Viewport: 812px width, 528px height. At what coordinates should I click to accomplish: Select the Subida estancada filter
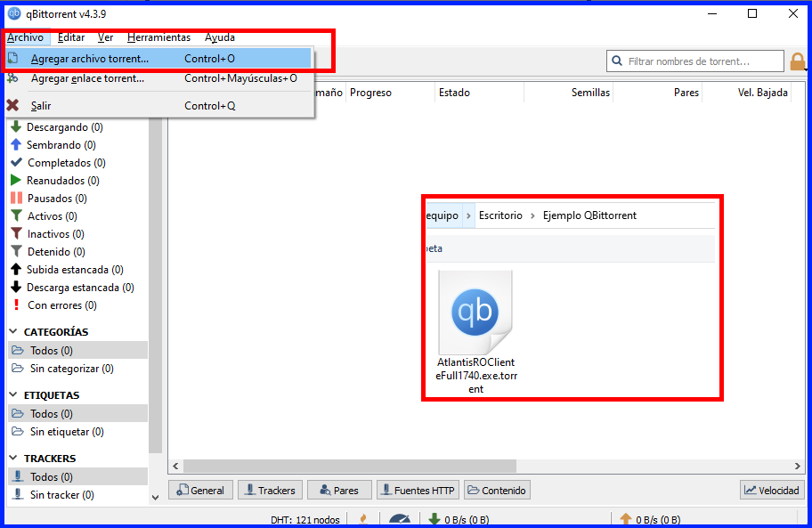tap(68, 270)
